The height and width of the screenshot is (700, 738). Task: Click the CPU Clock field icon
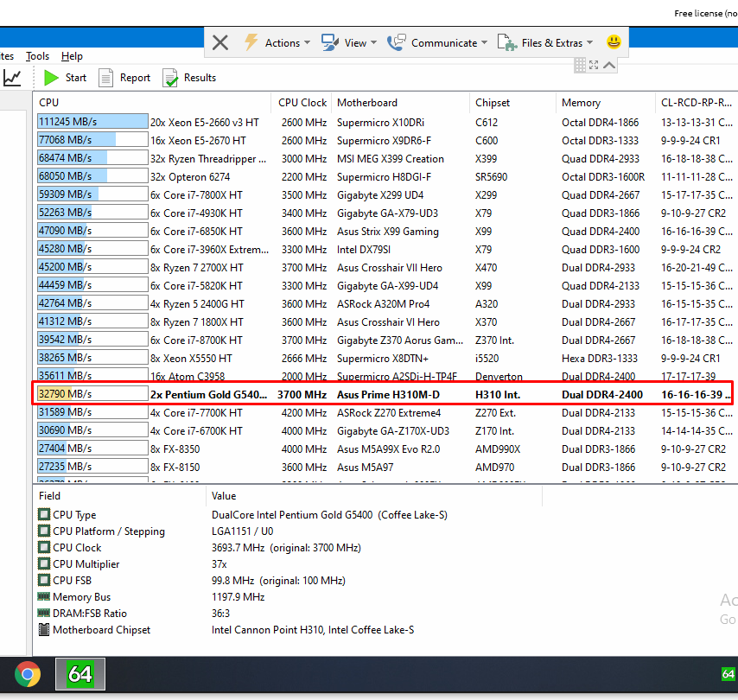[x=44, y=547]
